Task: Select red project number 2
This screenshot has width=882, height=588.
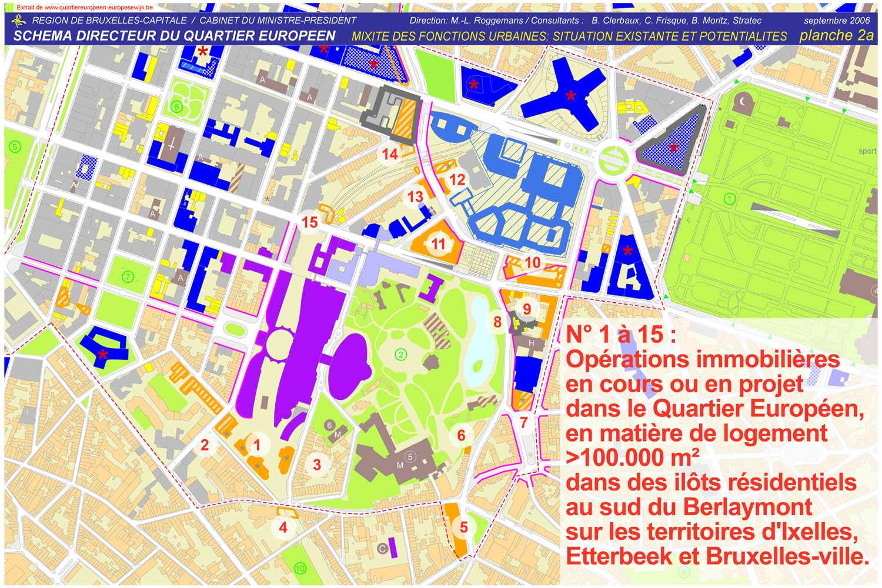Action: pyautogui.click(x=205, y=445)
